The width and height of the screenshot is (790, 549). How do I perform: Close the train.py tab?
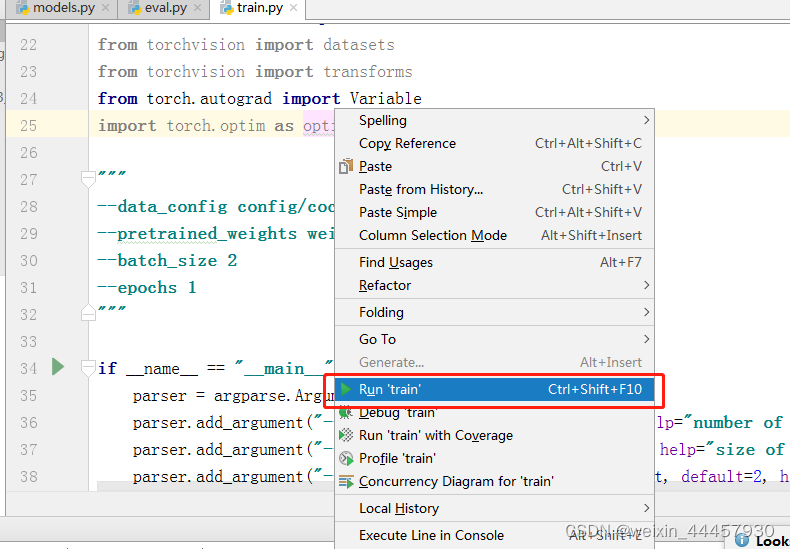point(293,8)
